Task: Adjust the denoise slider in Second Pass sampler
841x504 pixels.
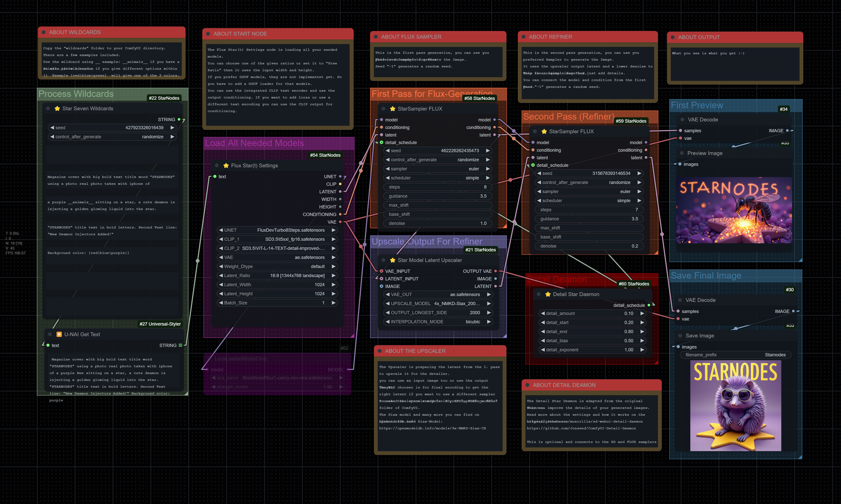Action: click(x=589, y=246)
